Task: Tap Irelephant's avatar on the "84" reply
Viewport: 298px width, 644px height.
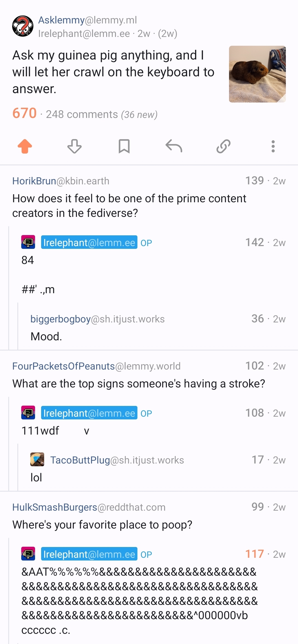Action: [28, 242]
